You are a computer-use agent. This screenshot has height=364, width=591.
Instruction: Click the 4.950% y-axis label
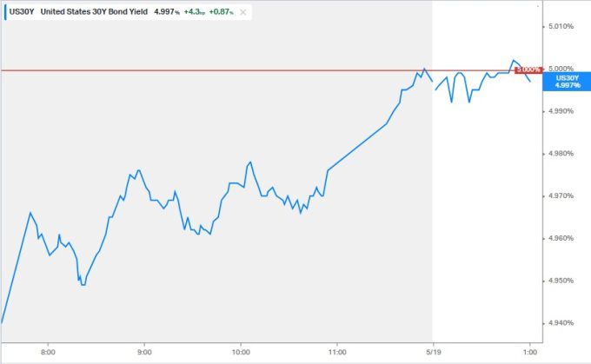pos(566,281)
